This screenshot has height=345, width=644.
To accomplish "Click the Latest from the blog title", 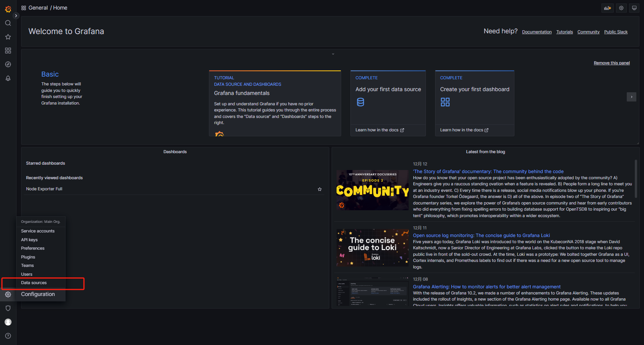I will [485, 152].
